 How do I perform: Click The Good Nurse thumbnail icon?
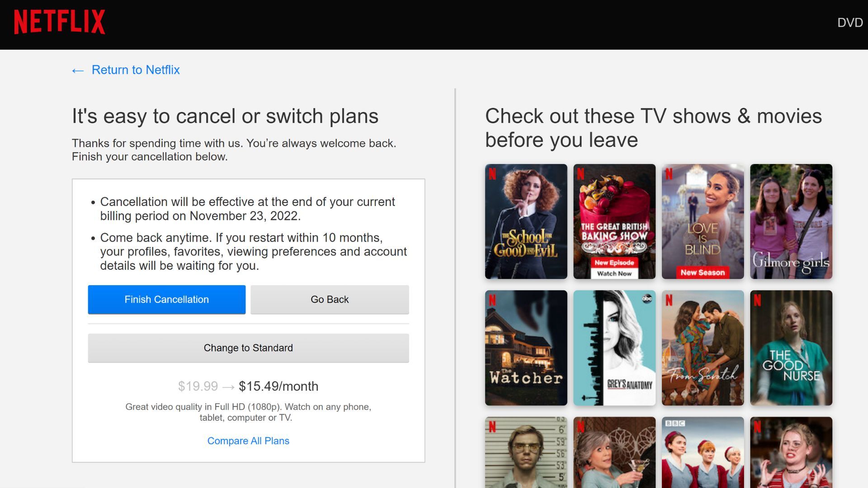[791, 348]
